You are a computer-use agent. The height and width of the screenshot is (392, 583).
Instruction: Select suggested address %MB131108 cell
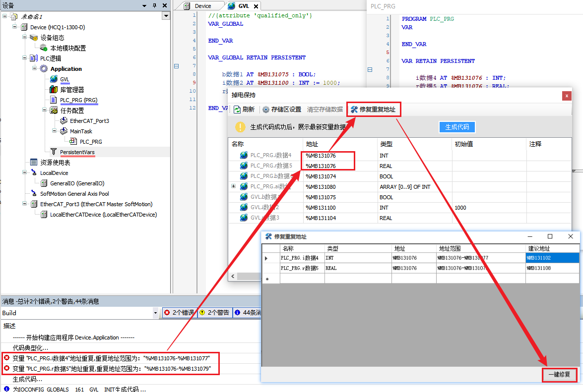551,268
